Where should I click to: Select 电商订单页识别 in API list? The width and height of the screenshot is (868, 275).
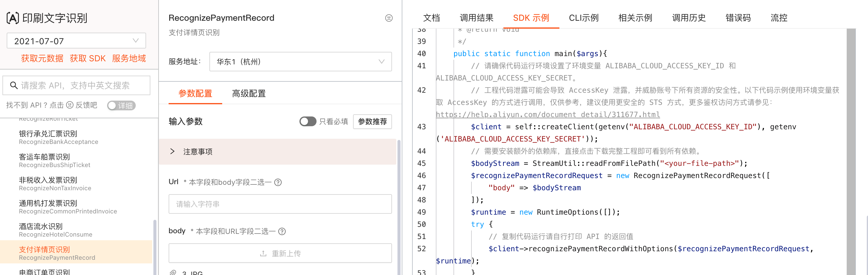[x=44, y=272]
